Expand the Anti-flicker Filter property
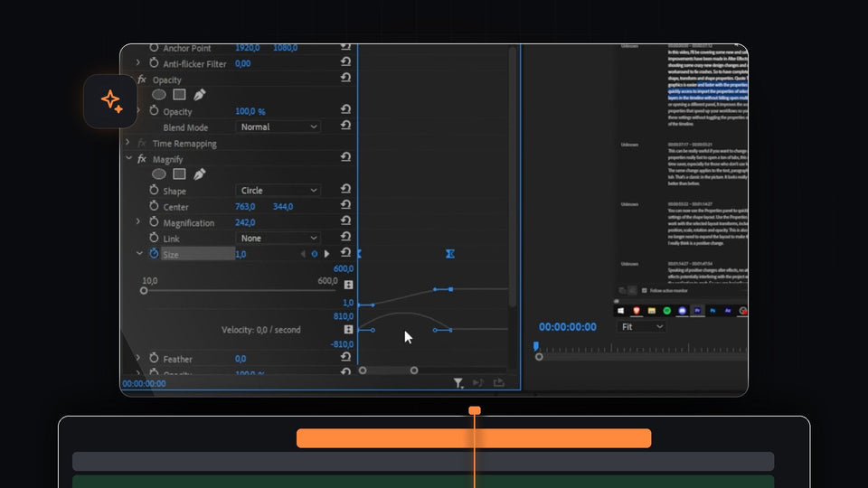Viewport: 868px width, 488px height. point(137,63)
